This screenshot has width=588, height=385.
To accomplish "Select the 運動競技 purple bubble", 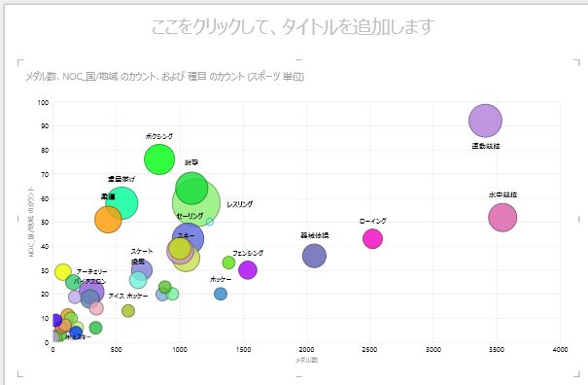I will (x=485, y=121).
